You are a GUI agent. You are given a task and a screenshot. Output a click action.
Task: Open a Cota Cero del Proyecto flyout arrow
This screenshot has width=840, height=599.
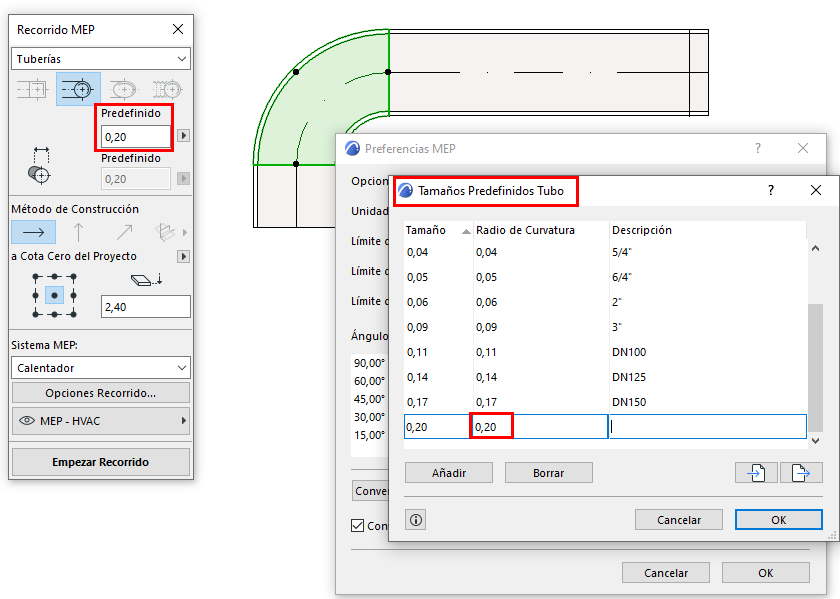pos(183,257)
